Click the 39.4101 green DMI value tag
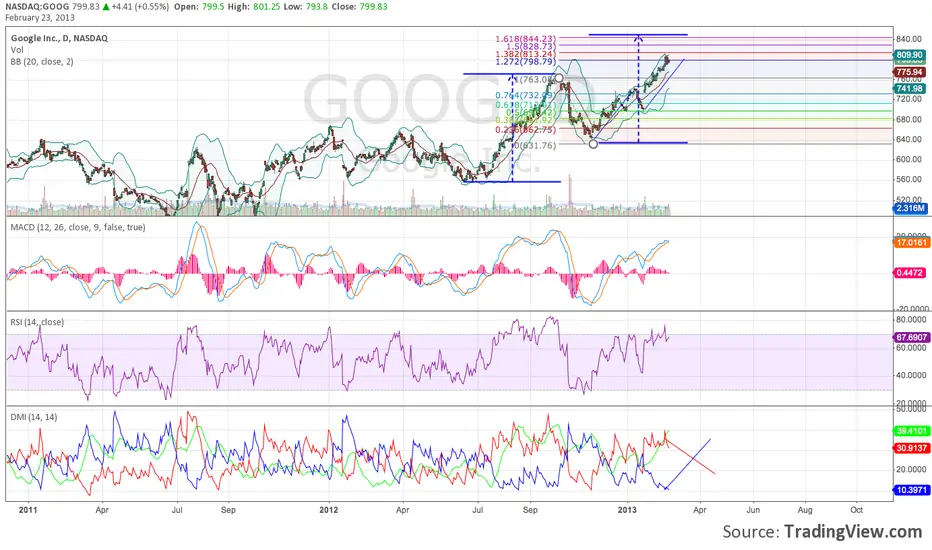The width and height of the screenshot is (932, 550). pyautogui.click(x=911, y=431)
